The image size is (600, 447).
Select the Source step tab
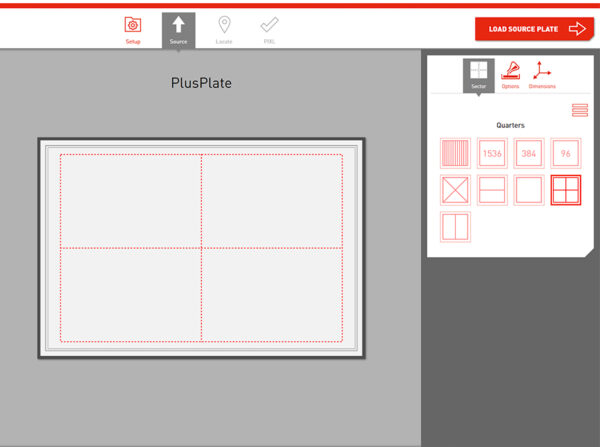[178, 28]
